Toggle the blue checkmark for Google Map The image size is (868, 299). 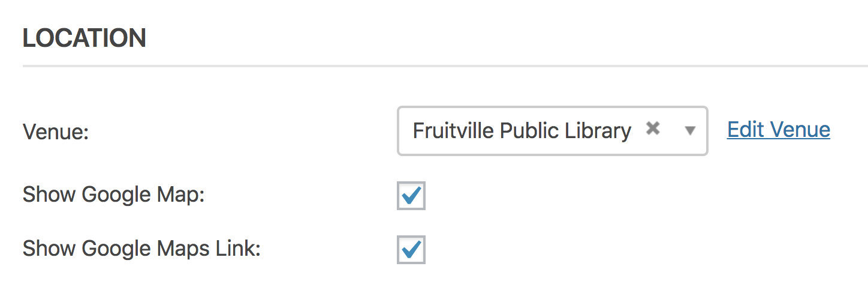click(411, 196)
